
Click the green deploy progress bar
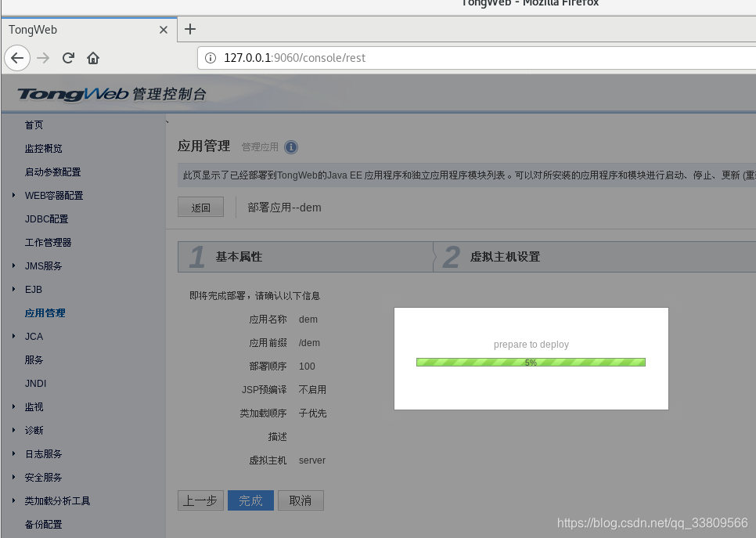click(x=531, y=363)
